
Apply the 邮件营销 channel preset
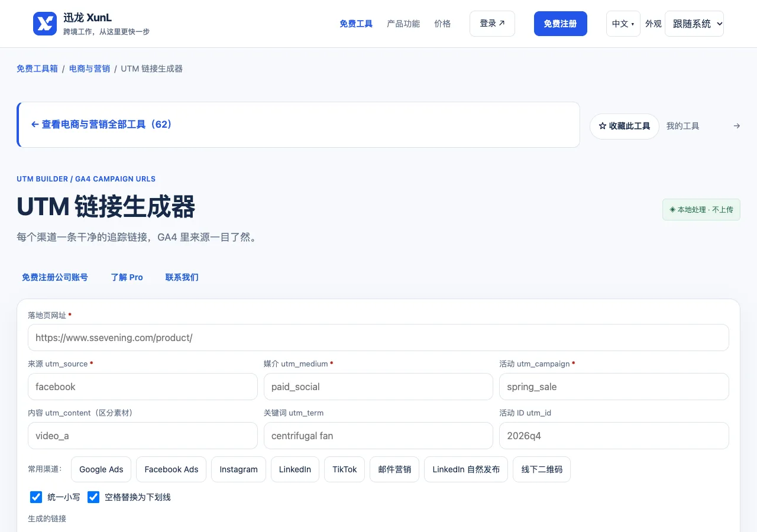coord(394,469)
